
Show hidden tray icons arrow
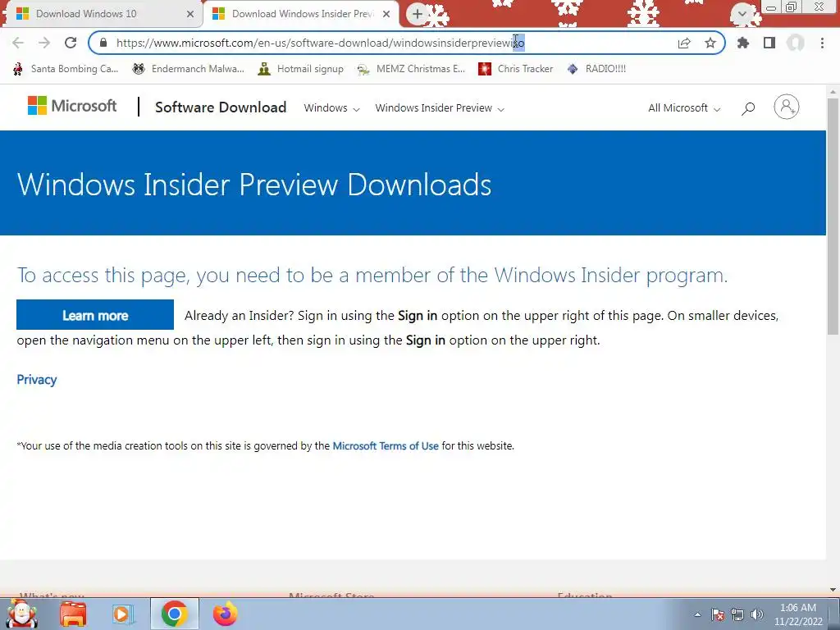(x=697, y=614)
